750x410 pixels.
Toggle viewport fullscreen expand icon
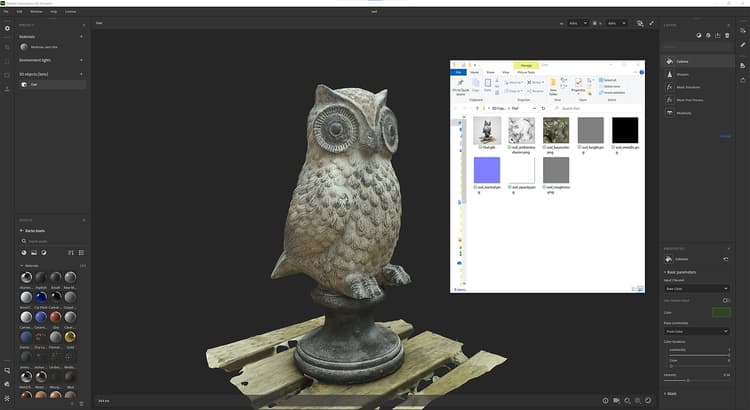coord(651,23)
